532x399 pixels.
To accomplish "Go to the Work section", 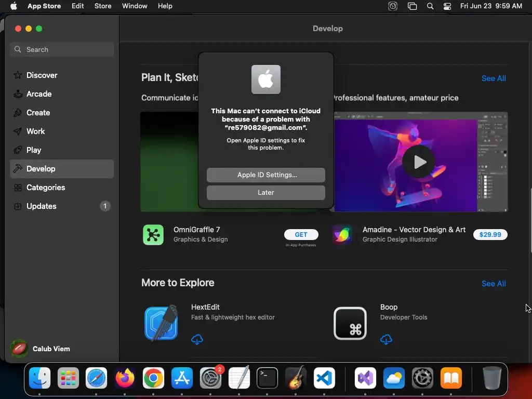I will pos(62,131).
